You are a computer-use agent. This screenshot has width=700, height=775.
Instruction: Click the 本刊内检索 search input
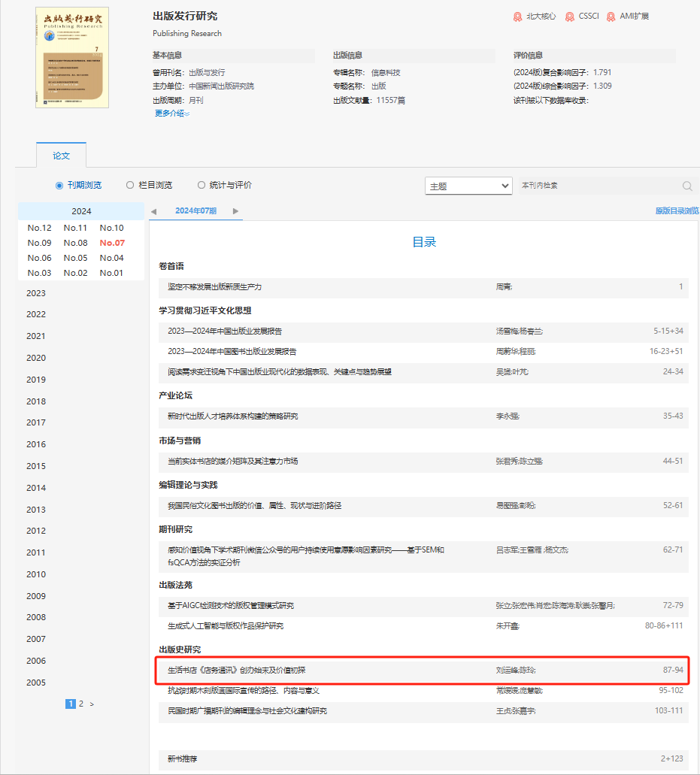pos(598,186)
